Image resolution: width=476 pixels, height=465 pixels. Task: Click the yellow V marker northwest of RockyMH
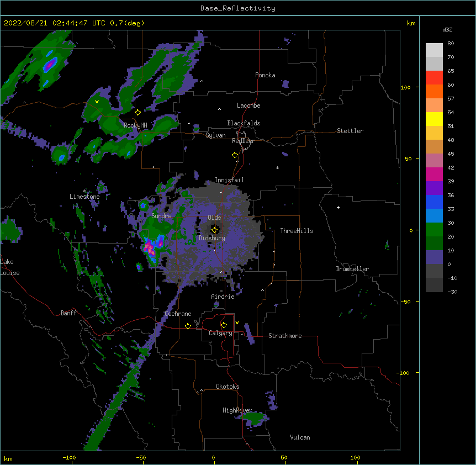pyautogui.click(x=97, y=102)
